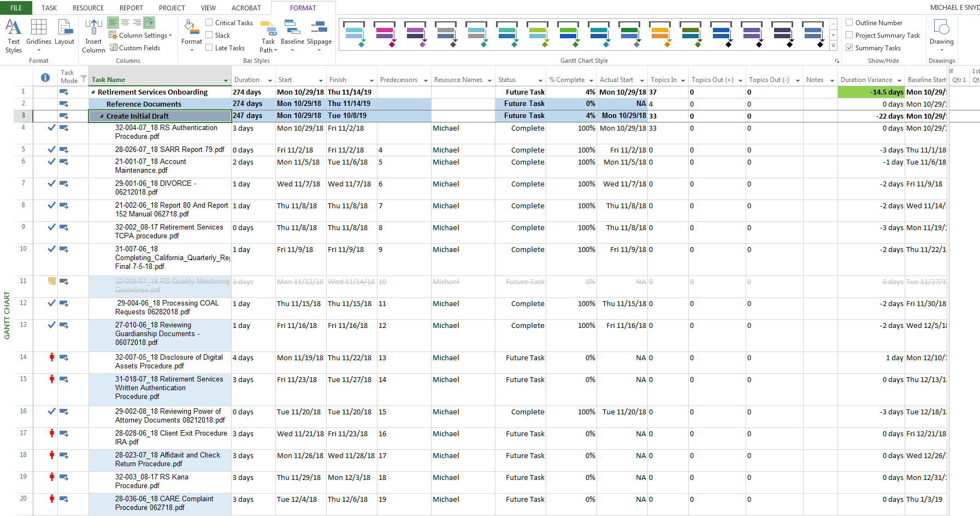This screenshot has height=516, width=980.
Task: Open Finish column filter dropdown
Action: pos(371,80)
